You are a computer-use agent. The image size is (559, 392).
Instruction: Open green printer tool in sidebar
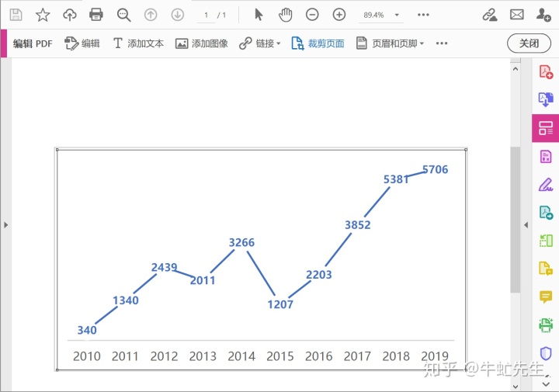point(546,324)
